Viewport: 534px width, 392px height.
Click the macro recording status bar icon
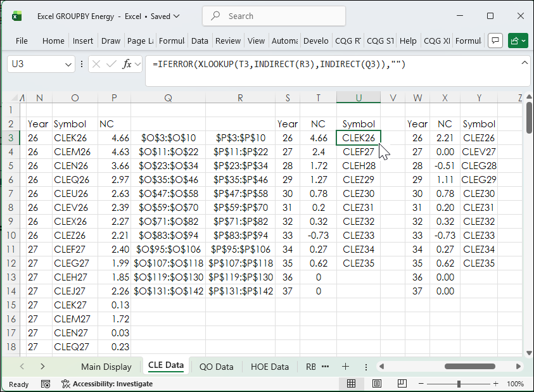46,384
